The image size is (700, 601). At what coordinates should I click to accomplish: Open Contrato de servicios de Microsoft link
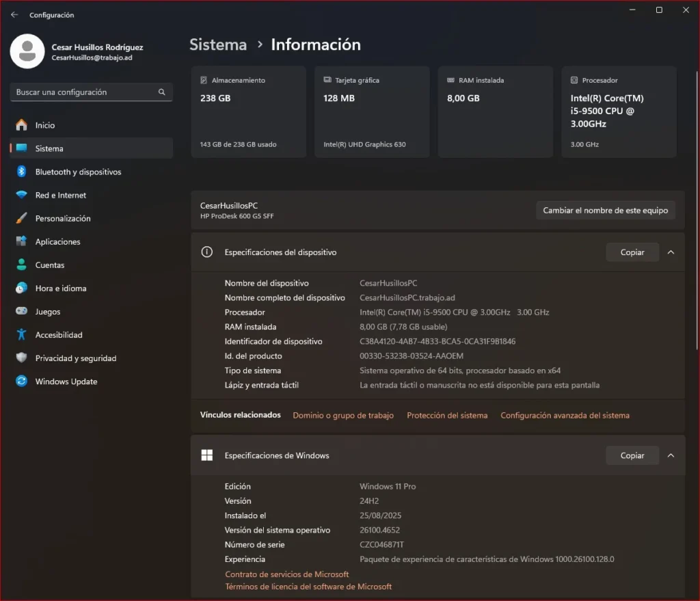pos(286,574)
